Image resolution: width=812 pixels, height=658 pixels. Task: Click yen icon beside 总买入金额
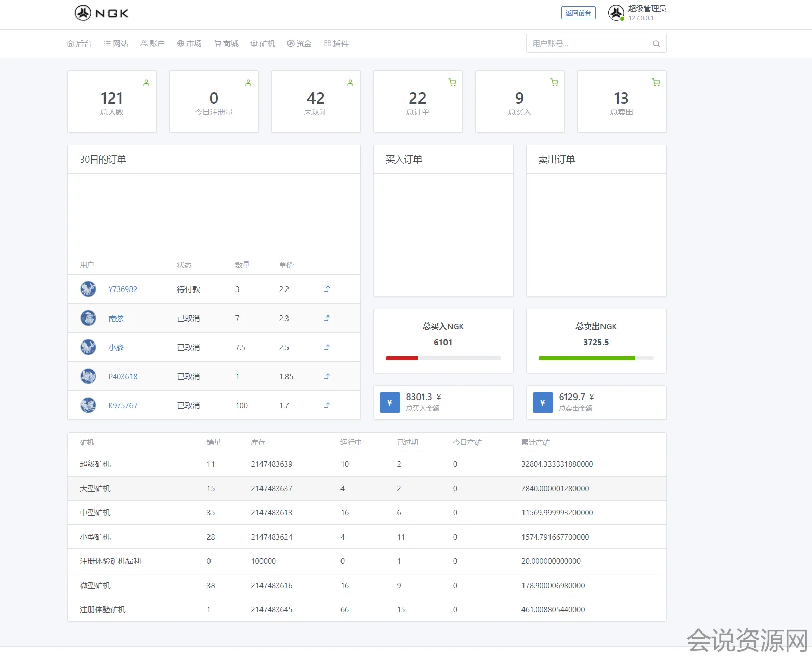[390, 403]
